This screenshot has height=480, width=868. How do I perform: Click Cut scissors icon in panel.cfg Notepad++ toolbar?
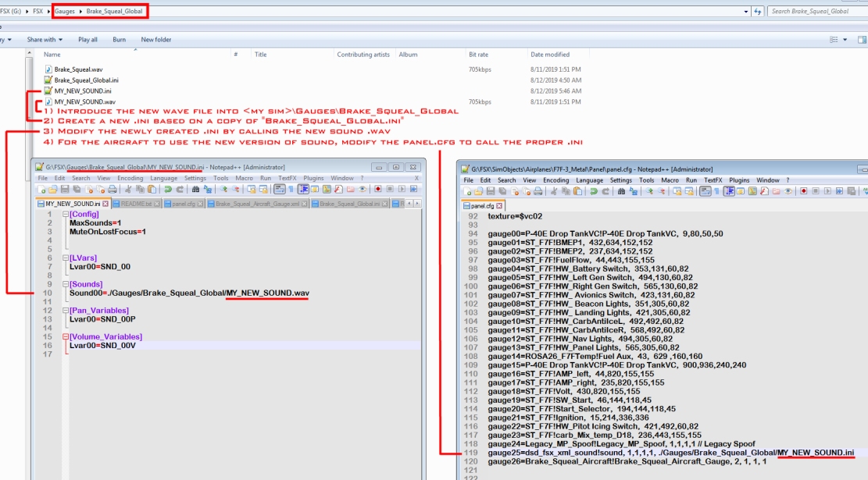tap(554, 190)
